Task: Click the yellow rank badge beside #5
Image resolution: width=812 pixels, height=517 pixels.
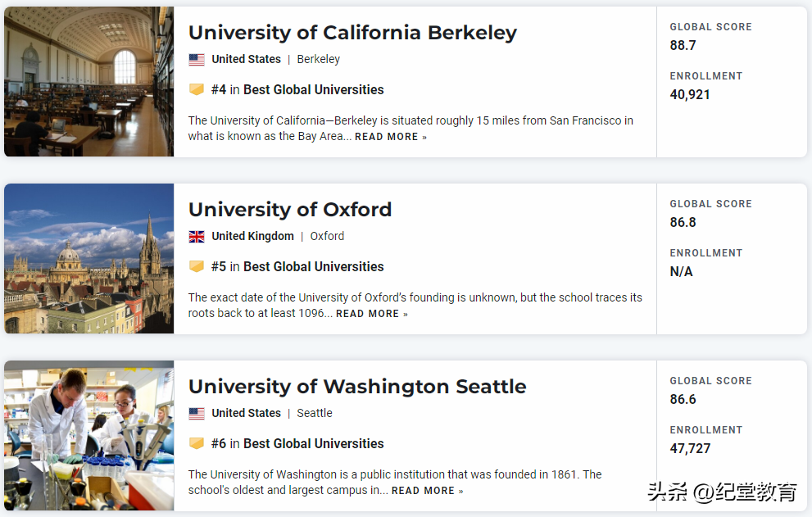Action: tap(197, 266)
